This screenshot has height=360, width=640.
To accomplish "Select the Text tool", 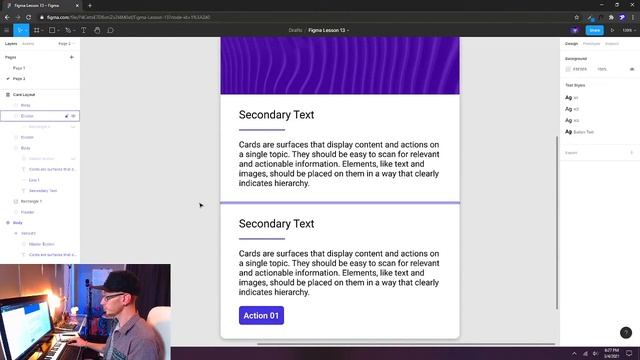I will pyautogui.click(x=83, y=30).
